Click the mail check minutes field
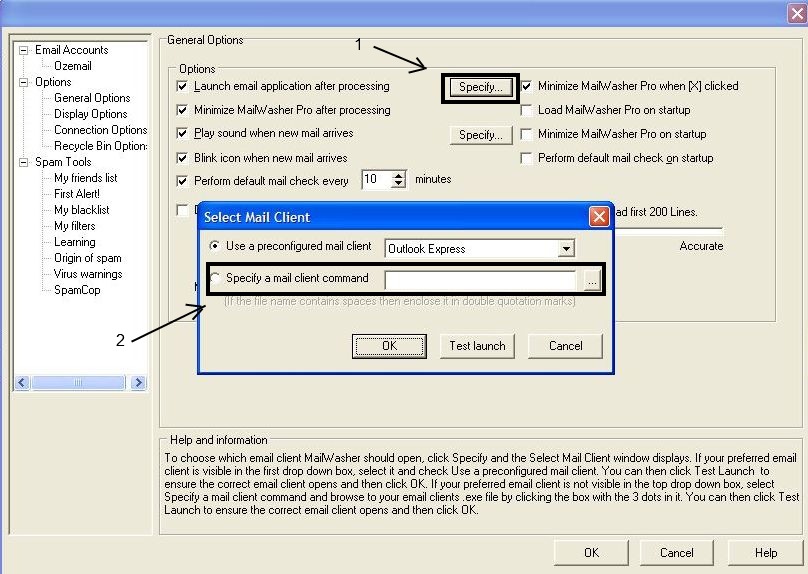Screen dimensions: 808x574 pyautogui.click(x=377, y=179)
